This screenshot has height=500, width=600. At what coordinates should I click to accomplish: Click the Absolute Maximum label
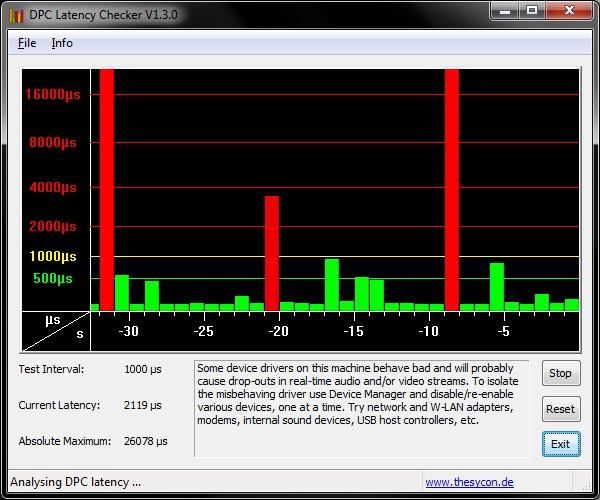point(65,441)
